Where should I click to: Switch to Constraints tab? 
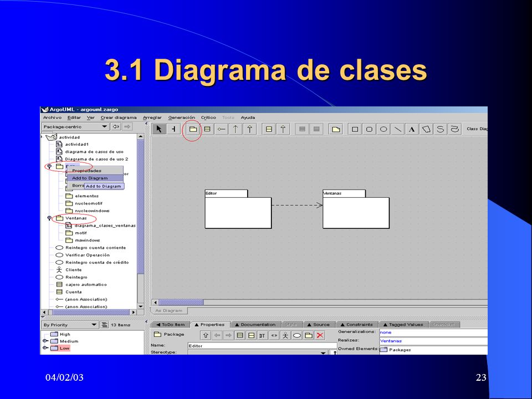point(356,325)
